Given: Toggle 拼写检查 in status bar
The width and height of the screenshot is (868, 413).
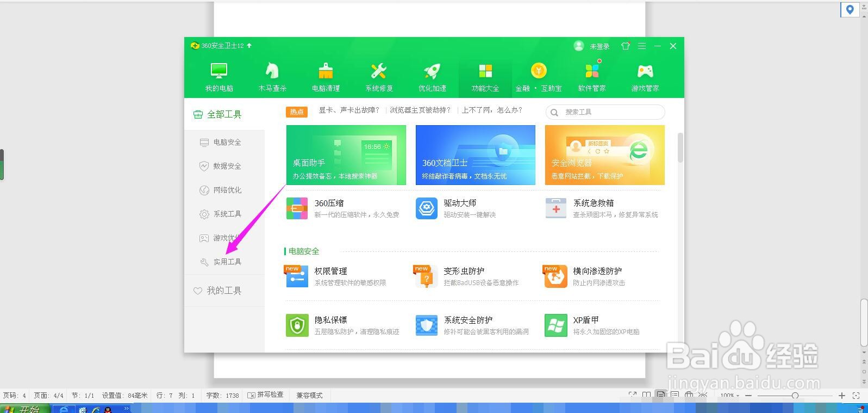Looking at the screenshot, I should point(265,395).
